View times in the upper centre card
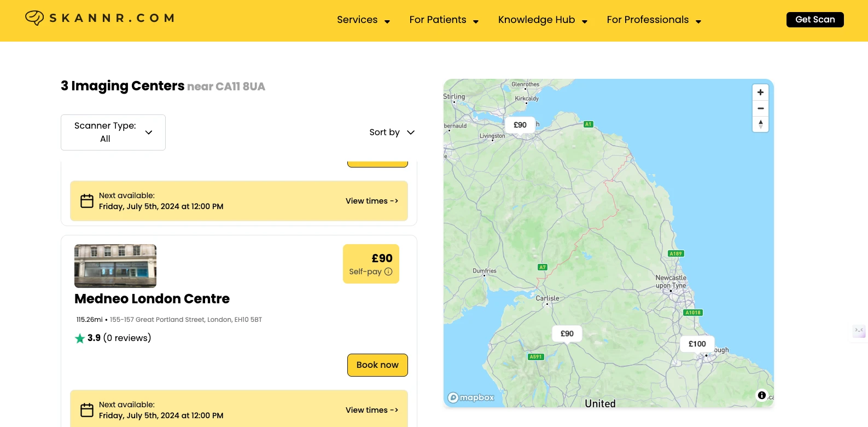The width and height of the screenshot is (868, 427). 372,201
